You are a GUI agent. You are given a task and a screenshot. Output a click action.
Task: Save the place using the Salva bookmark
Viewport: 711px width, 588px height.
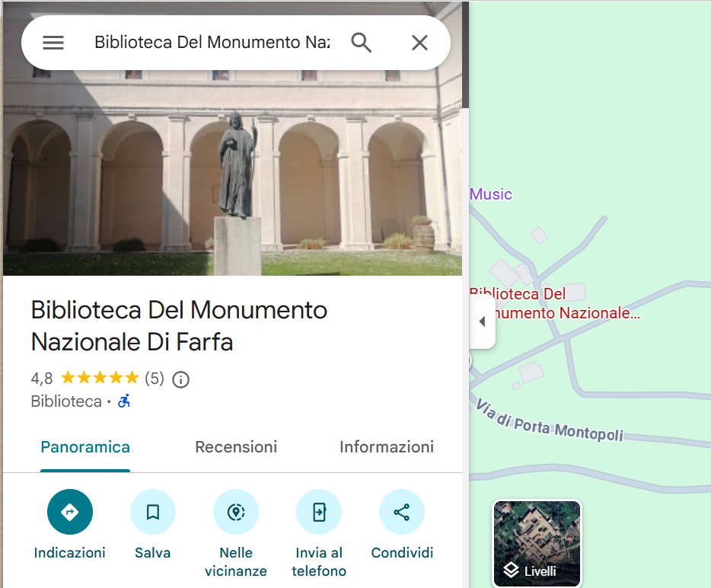(153, 512)
